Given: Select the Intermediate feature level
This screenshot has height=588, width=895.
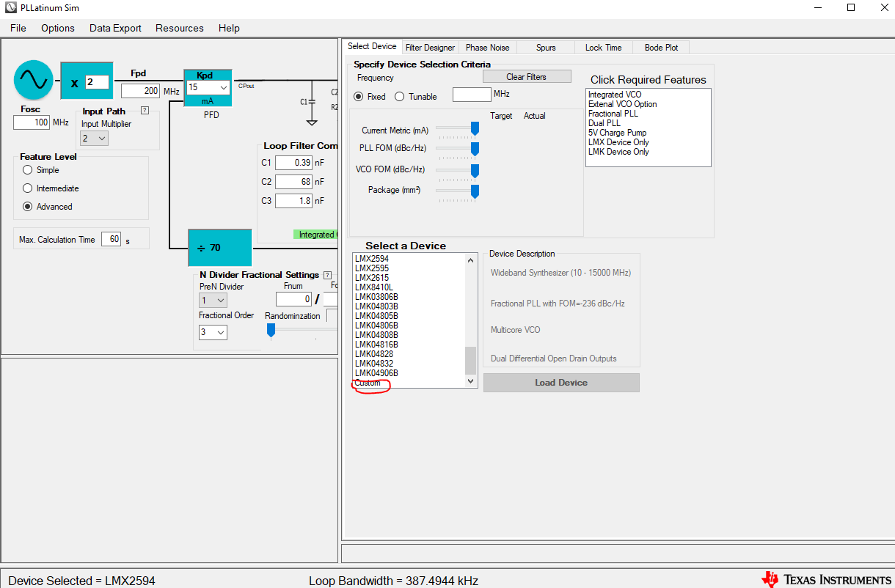Looking at the screenshot, I should pos(28,188).
